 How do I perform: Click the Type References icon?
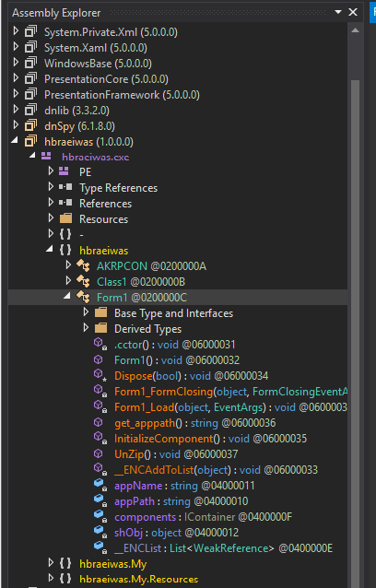[x=65, y=187]
